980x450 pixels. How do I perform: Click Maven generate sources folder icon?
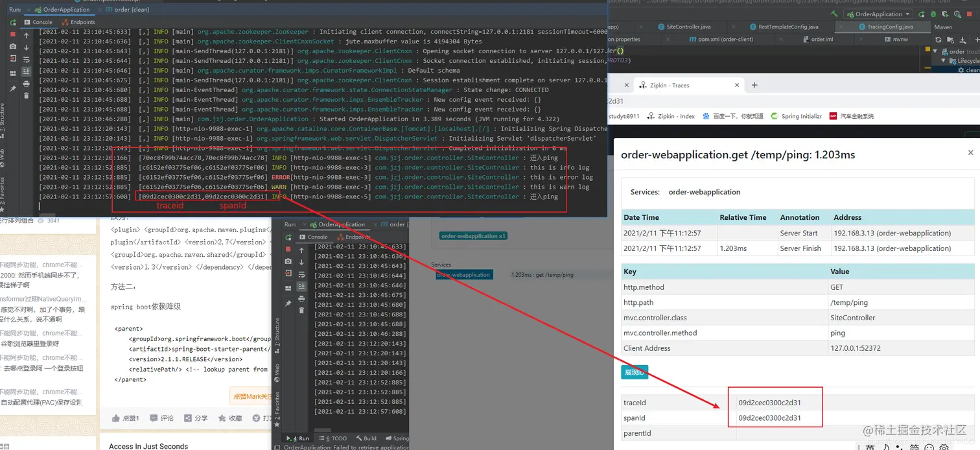pyautogui.click(x=950, y=40)
